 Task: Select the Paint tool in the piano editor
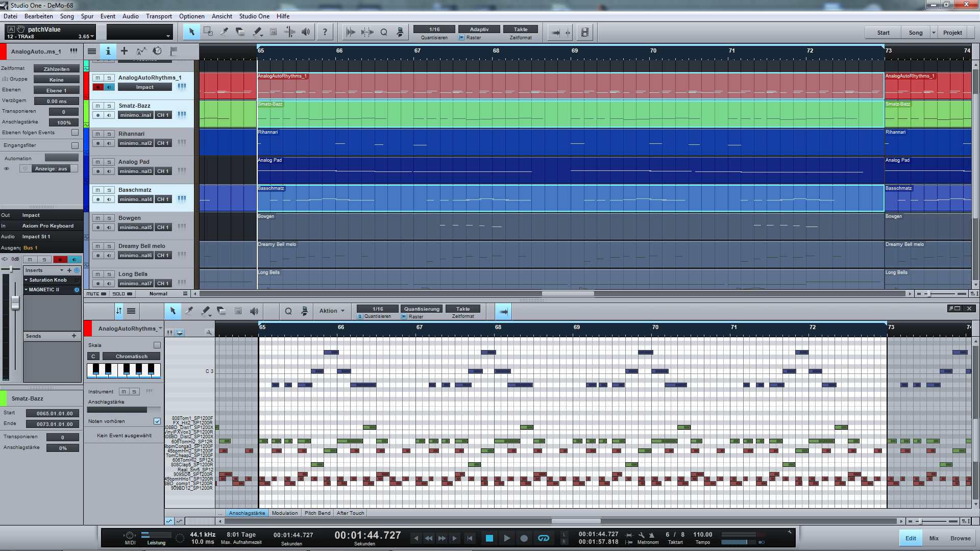click(x=205, y=311)
